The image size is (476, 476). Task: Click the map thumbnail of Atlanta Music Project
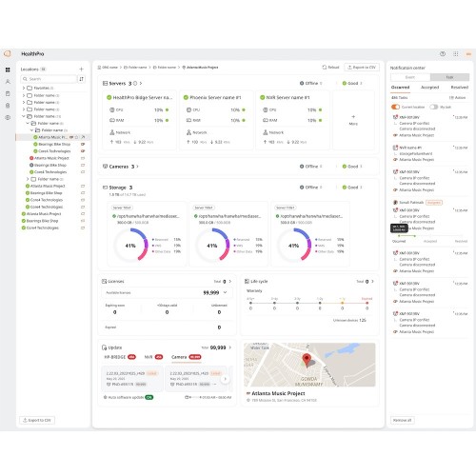[309, 365]
